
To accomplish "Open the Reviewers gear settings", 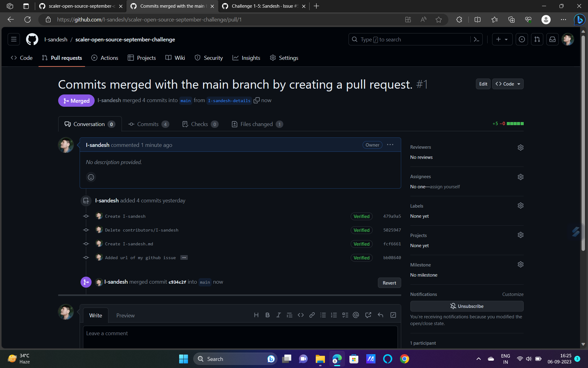I will 520,148.
